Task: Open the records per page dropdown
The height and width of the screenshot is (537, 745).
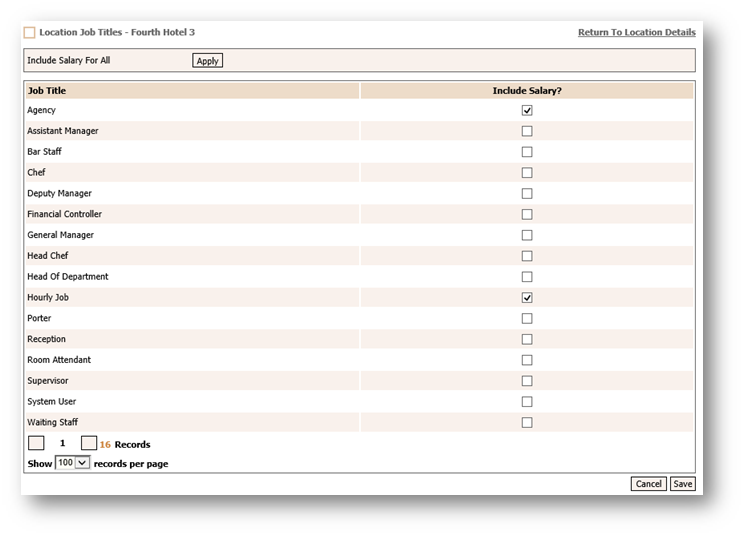Action: click(x=73, y=463)
